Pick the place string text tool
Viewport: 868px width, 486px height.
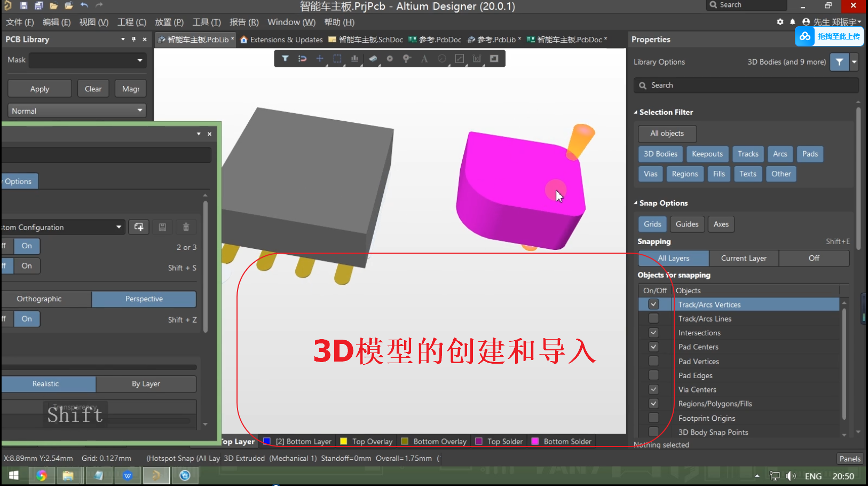(x=424, y=59)
